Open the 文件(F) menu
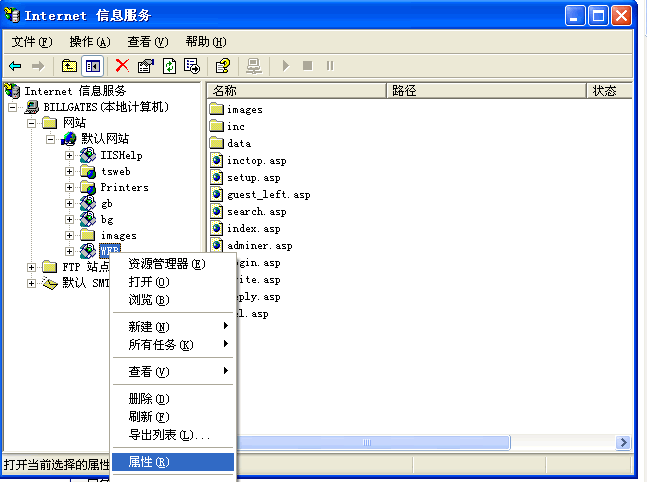The height and width of the screenshot is (482, 647). click(32, 42)
